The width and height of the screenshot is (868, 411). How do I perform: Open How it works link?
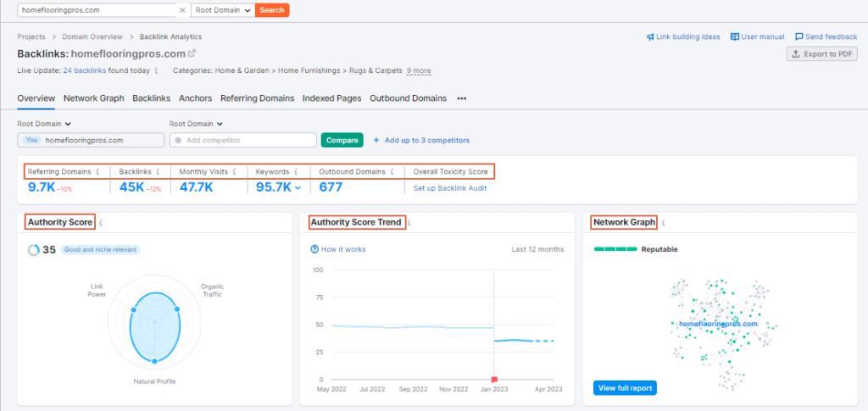point(343,249)
